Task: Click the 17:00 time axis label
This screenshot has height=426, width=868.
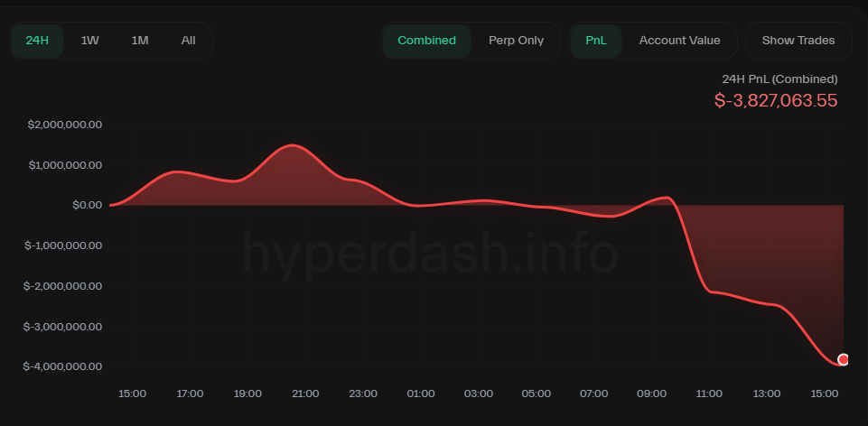Action: click(190, 394)
